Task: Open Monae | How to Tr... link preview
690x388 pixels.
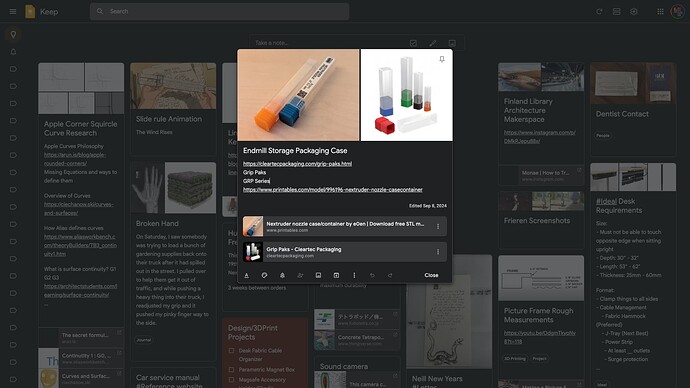Action: (x=541, y=175)
